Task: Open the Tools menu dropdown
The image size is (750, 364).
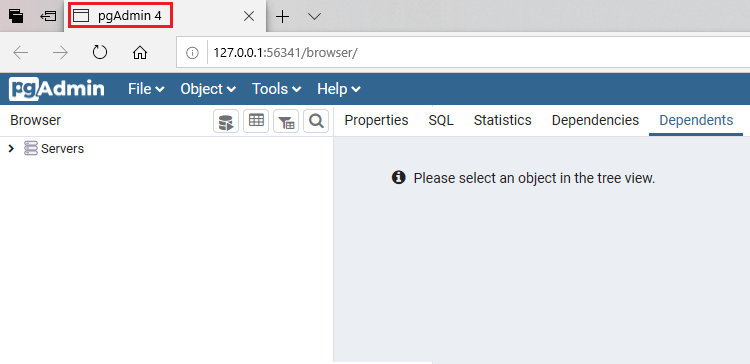Action: click(x=277, y=89)
